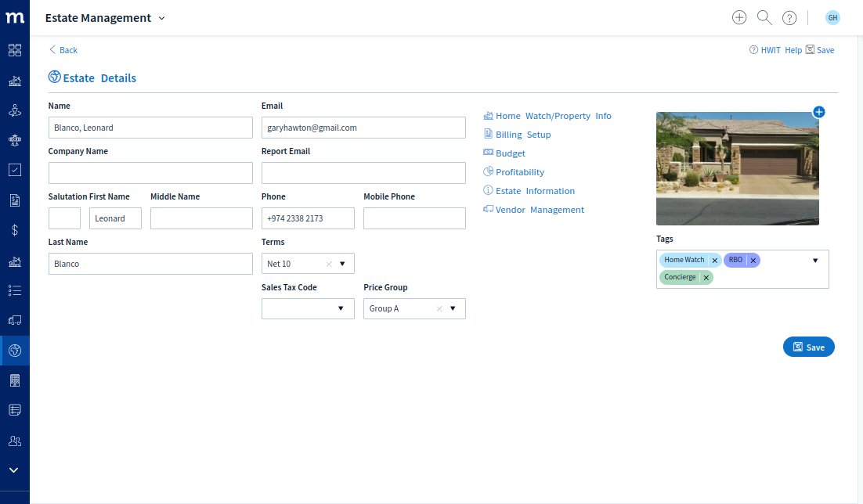This screenshot has height=504, width=863.
Task: Click the First Name field
Action: click(115, 218)
